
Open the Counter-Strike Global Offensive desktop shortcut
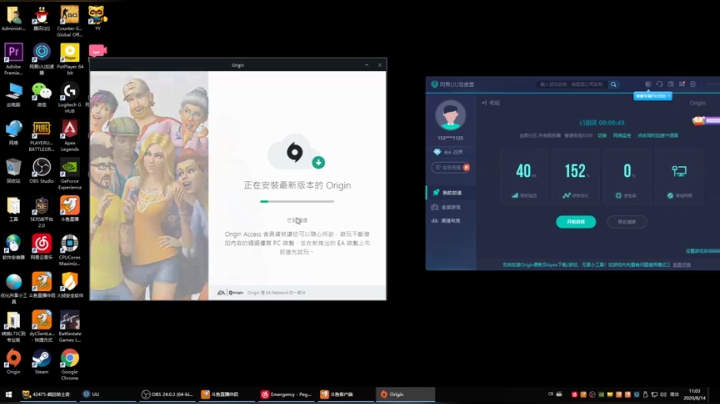click(69, 21)
